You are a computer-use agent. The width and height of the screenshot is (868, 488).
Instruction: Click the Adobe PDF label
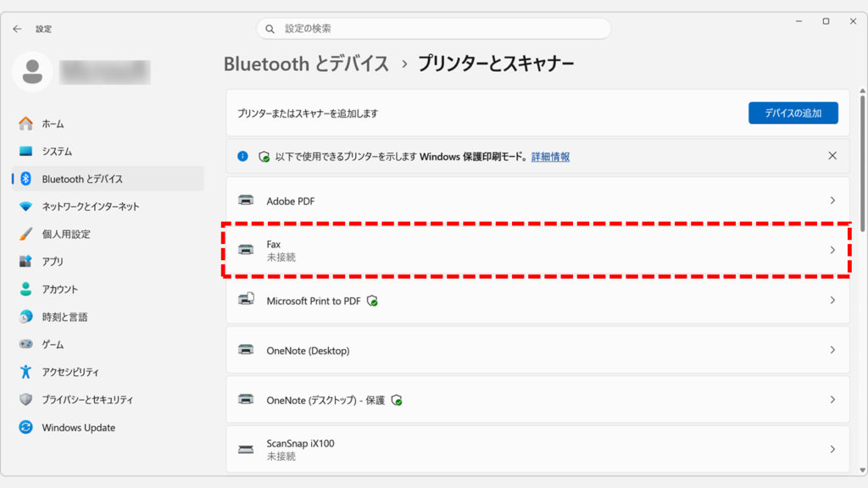291,201
